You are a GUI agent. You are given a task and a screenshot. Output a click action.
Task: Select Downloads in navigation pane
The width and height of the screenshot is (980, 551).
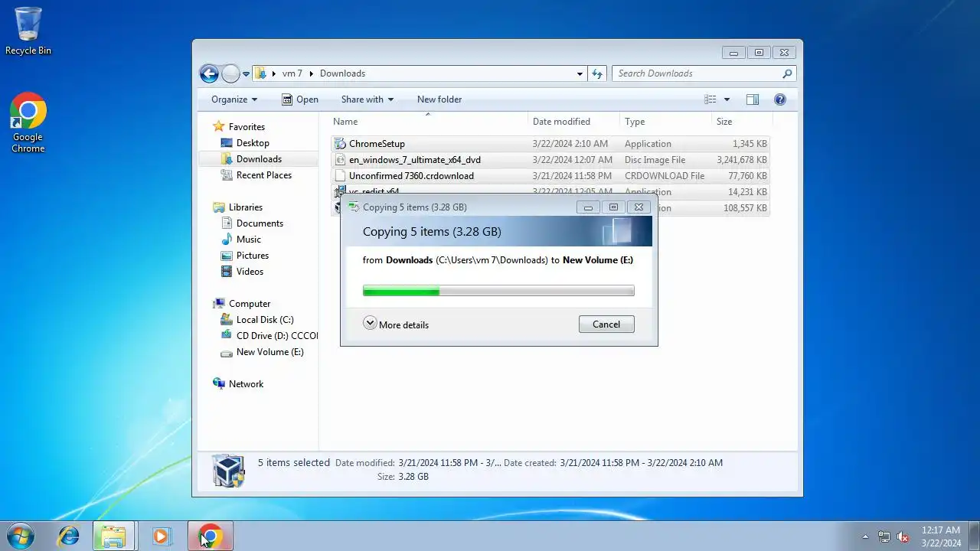tap(259, 159)
